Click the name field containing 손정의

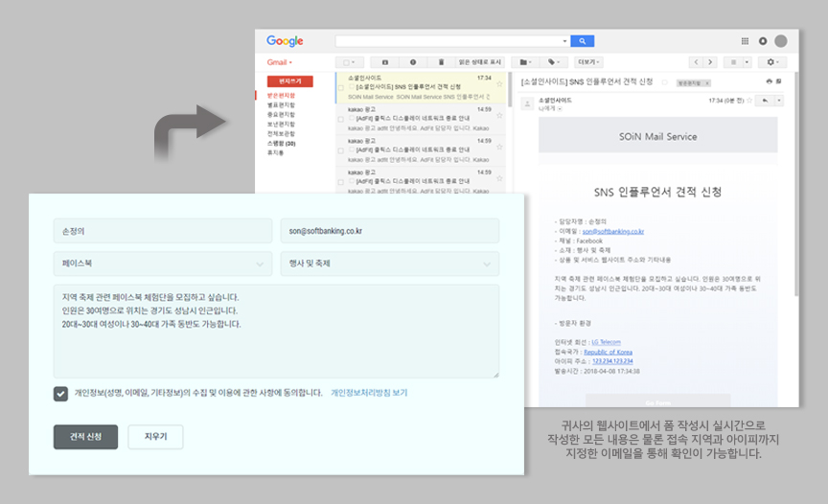163,231
